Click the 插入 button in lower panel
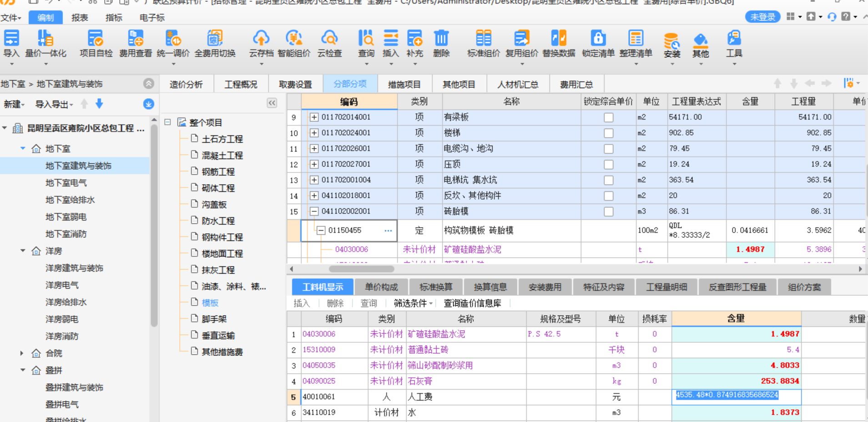This screenshot has width=868, height=422. [x=301, y=303]
